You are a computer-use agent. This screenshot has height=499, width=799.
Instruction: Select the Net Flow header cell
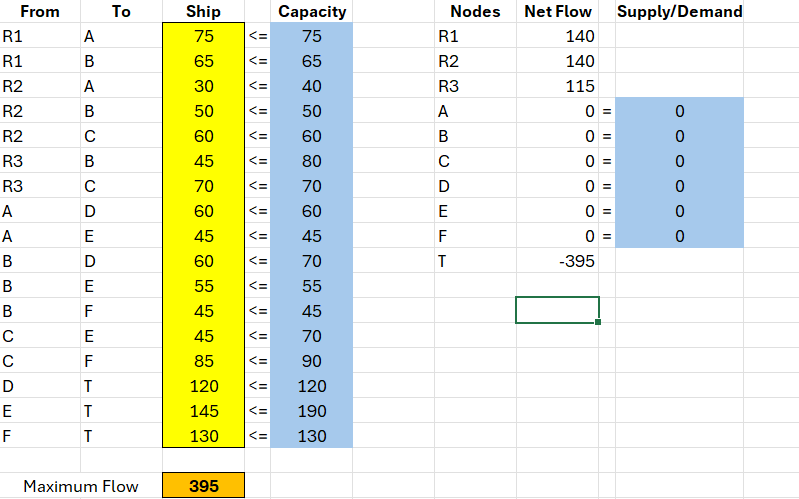coord(557,11)
